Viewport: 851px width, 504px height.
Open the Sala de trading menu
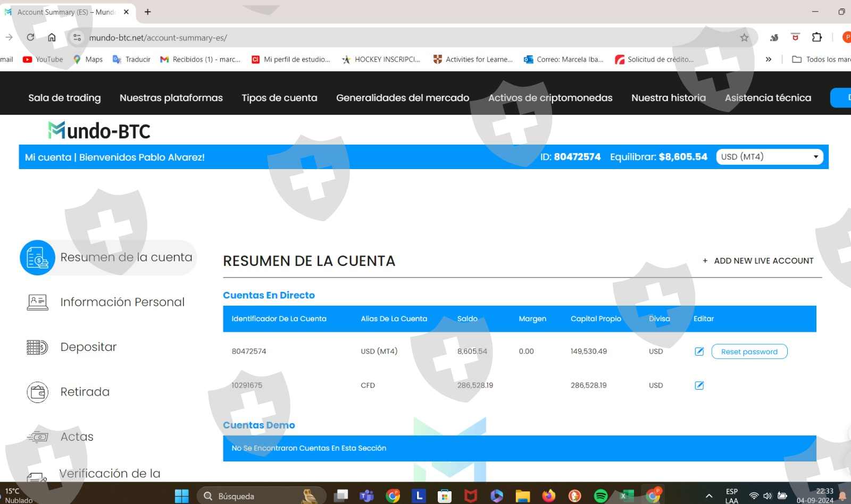pyautogui.click(x=64, y=98)
